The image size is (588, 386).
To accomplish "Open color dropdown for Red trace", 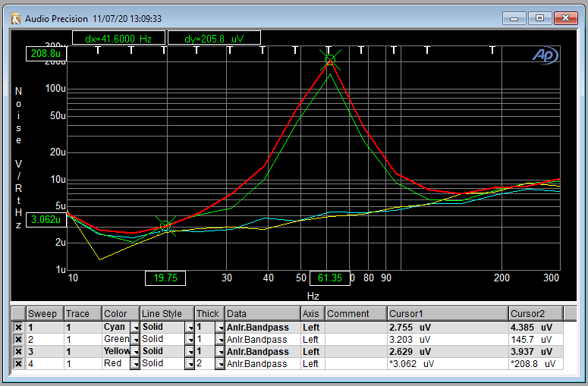I will coord(134,363).
